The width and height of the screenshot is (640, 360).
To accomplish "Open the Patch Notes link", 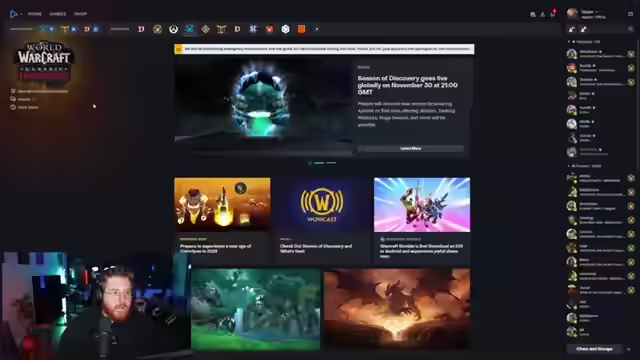I will (x=28, y=107).
